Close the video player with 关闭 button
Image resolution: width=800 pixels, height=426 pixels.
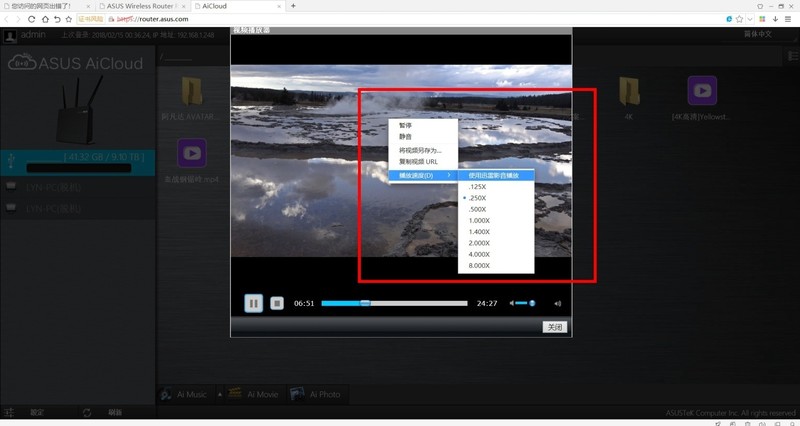555,327
